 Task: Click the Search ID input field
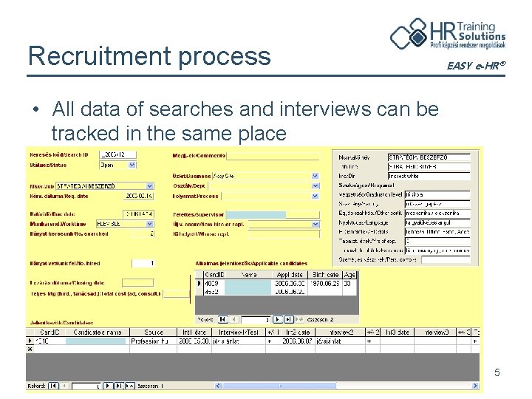pos(117,154)
